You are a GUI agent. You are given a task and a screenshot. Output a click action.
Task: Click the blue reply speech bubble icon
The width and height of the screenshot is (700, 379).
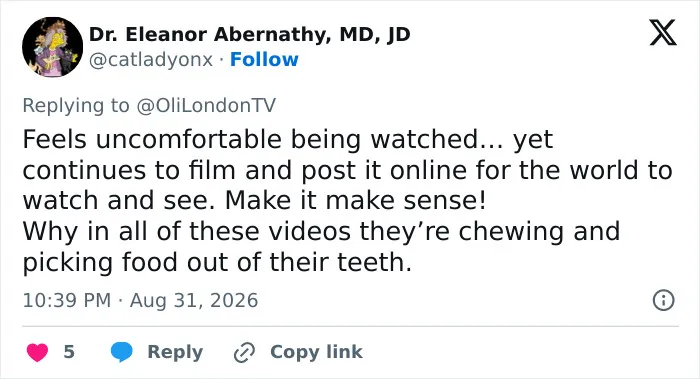click(x=121, y=352)
